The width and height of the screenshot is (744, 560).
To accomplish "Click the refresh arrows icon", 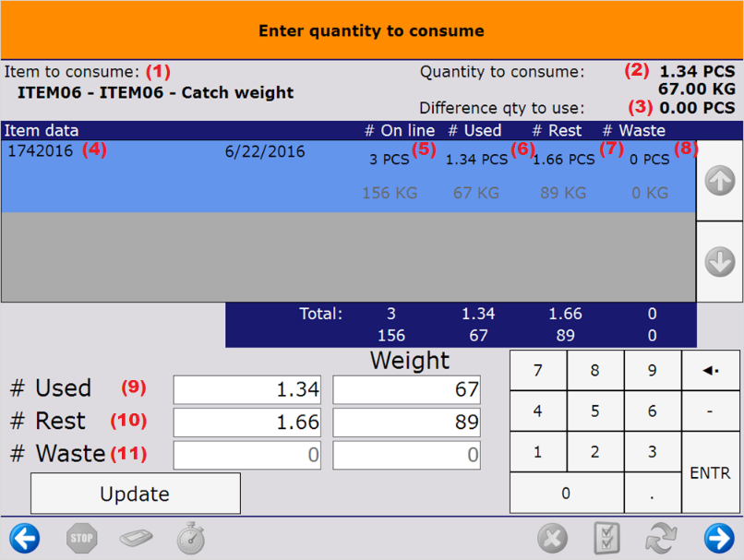I will tap(661, 538).
